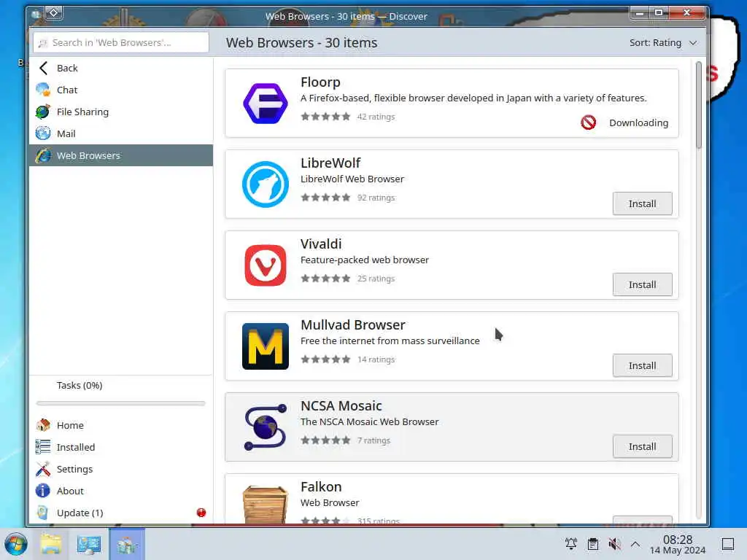Open the clock and date in taskbar

click(678, 544)
